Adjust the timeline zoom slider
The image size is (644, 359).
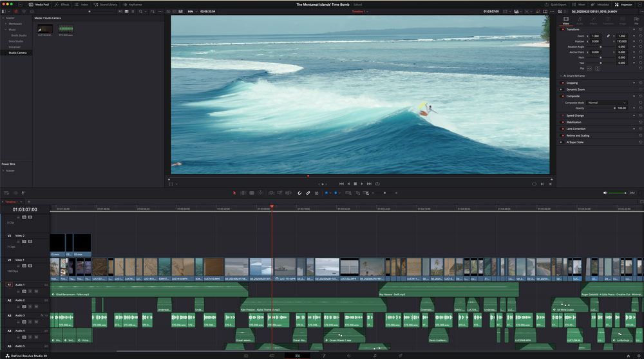[x=384, y=193]
